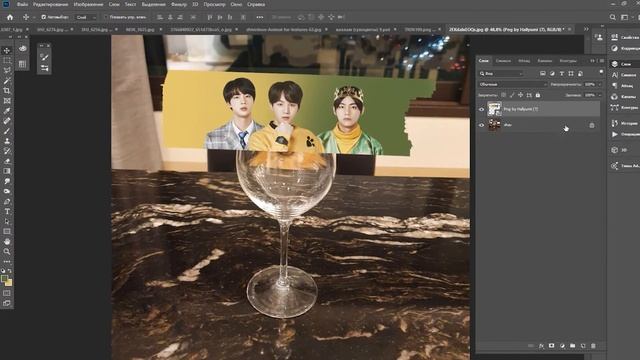Viewport: 640px width, 360px height.
Task: Open Layers panel flyout menu
Action: click(x=602, y=61)
